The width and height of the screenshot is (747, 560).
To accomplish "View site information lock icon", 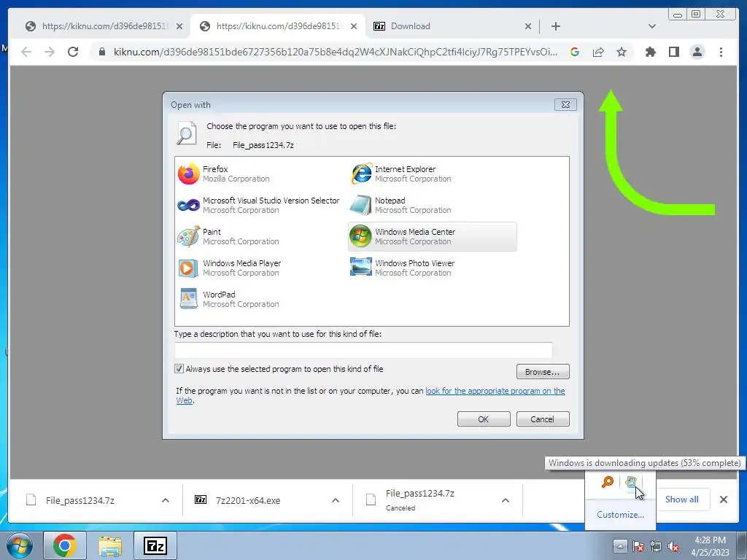I will (x=101, y=52).
